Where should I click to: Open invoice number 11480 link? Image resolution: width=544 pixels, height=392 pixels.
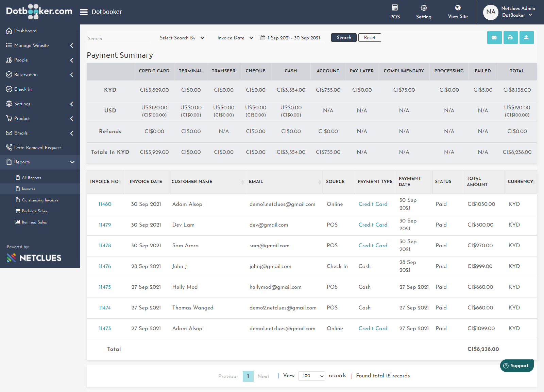pyautogui.click(x=105, y=204)
